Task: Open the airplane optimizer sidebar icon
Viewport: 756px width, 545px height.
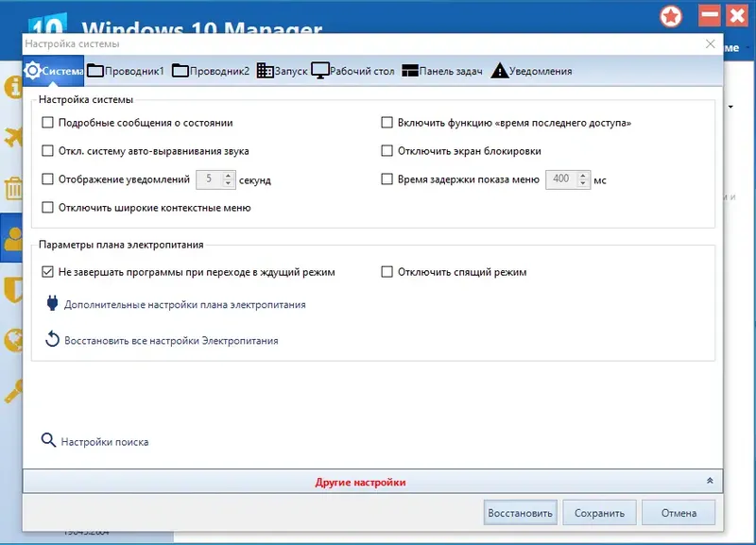Action: [13, 137]
